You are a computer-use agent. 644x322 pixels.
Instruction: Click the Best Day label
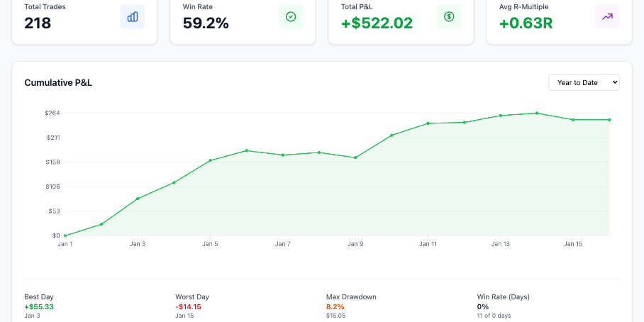click(x=39, y=296)
